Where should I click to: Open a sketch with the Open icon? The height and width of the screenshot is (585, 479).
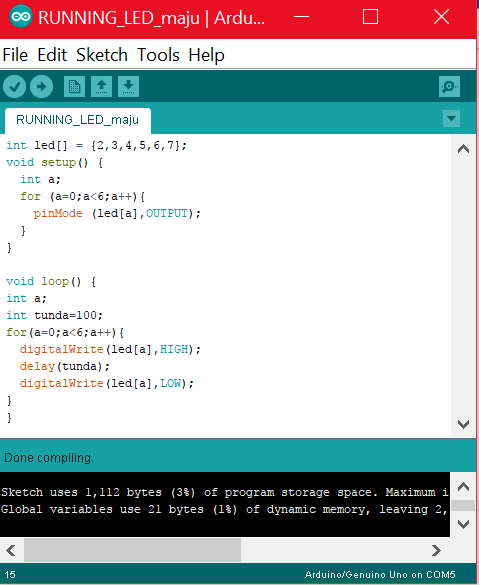click(x=101, y=87)
